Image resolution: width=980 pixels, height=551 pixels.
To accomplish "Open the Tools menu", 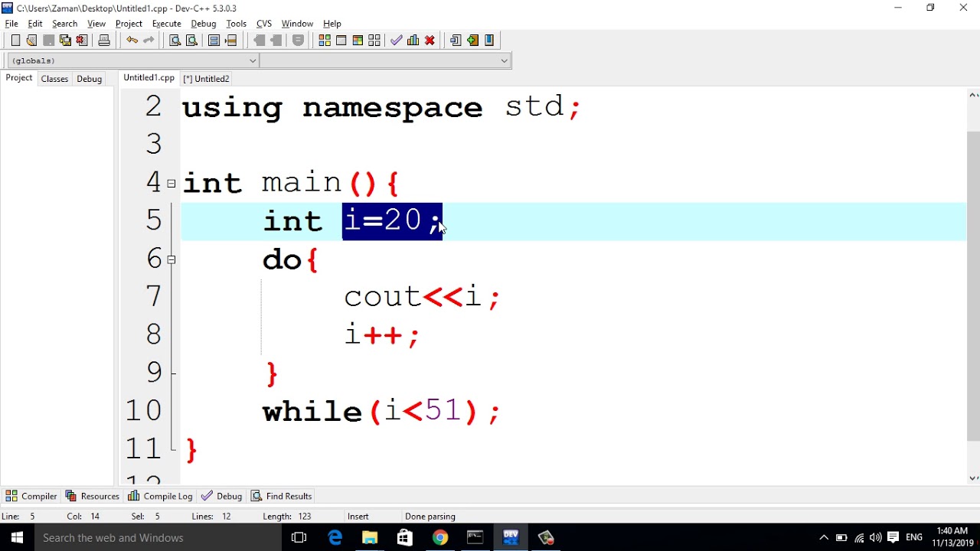I will click(237, 24).
